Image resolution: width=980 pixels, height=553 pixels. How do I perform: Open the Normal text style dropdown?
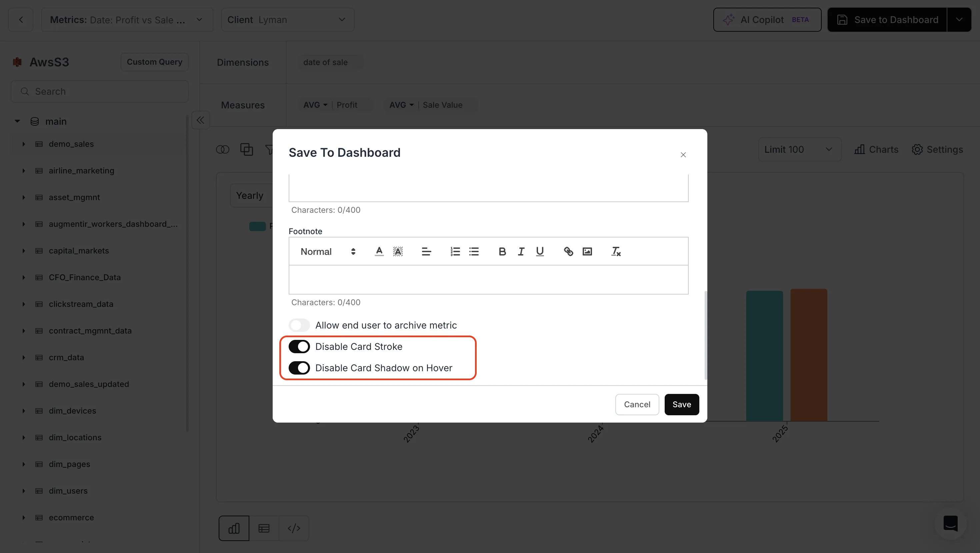(x=328, y=251)
